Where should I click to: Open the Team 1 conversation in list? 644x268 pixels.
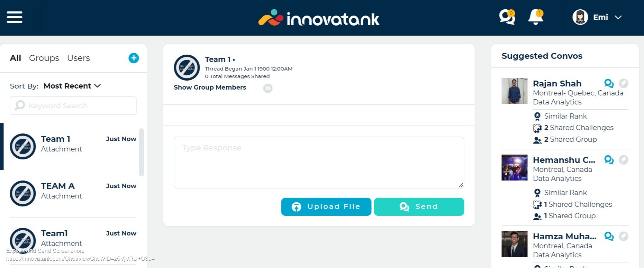pyautogui.click(x=73, y=146)
